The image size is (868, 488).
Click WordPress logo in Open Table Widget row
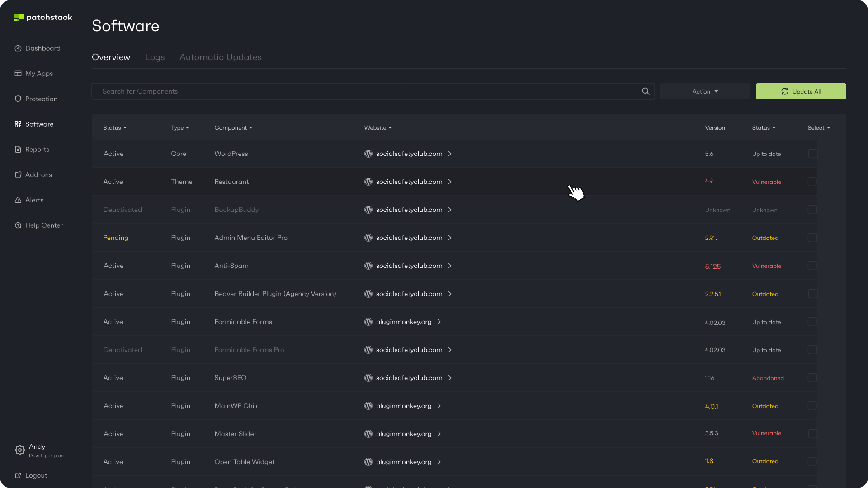[368, 462]
